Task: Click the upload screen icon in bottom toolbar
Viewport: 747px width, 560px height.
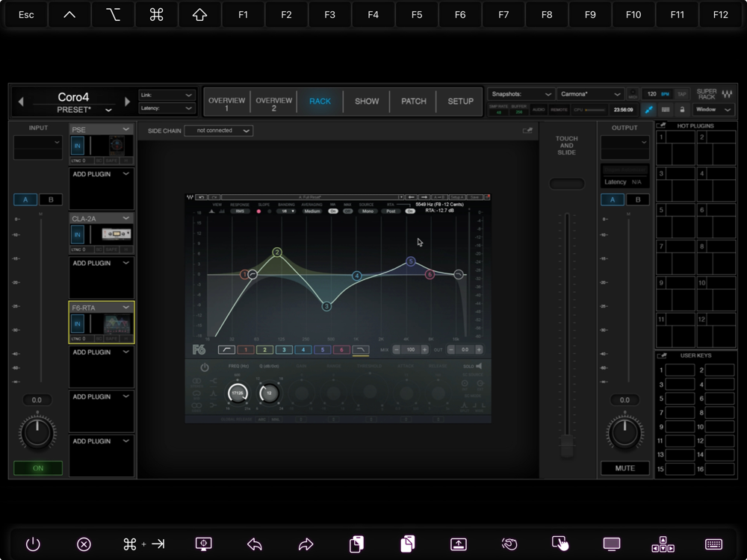Action: click(459, 544)
